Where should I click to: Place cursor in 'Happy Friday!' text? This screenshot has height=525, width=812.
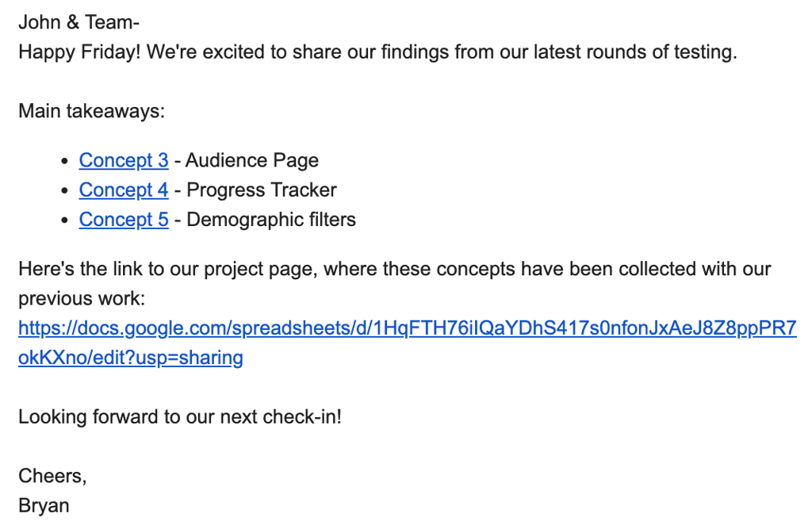pos(79,52)
